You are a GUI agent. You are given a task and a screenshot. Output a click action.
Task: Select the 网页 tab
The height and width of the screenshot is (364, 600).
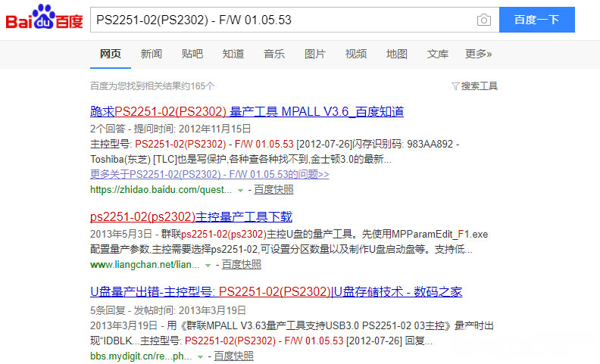[x=110, y=54]
